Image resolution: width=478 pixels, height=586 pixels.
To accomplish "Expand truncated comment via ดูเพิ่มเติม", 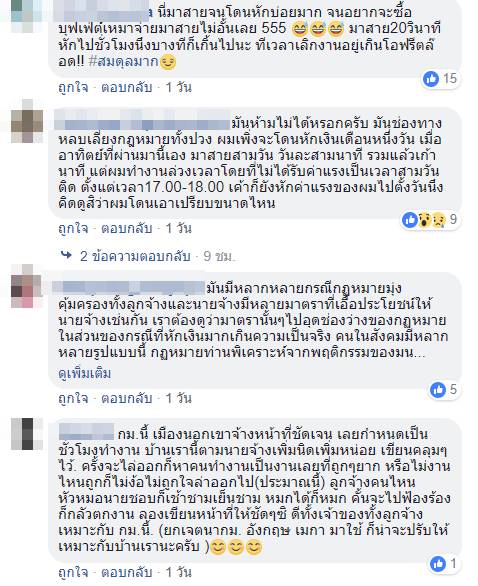I will coord(85,373).
